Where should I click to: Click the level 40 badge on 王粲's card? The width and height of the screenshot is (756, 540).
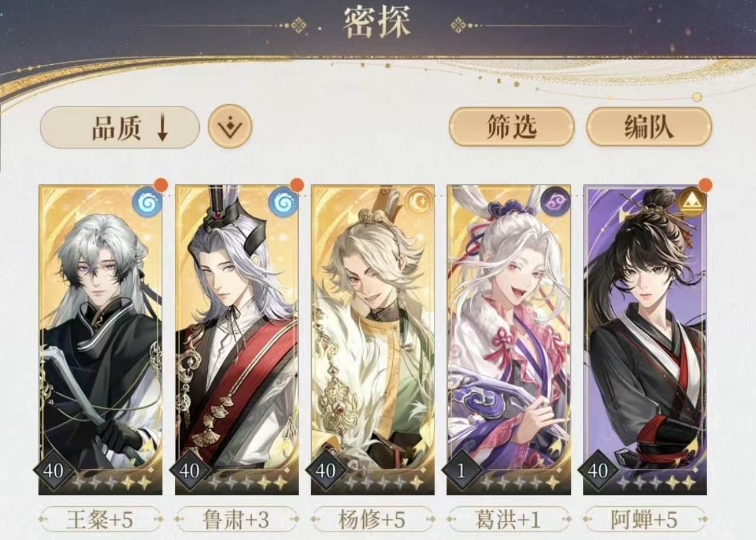pyautogui.click(x=54, y=471)
